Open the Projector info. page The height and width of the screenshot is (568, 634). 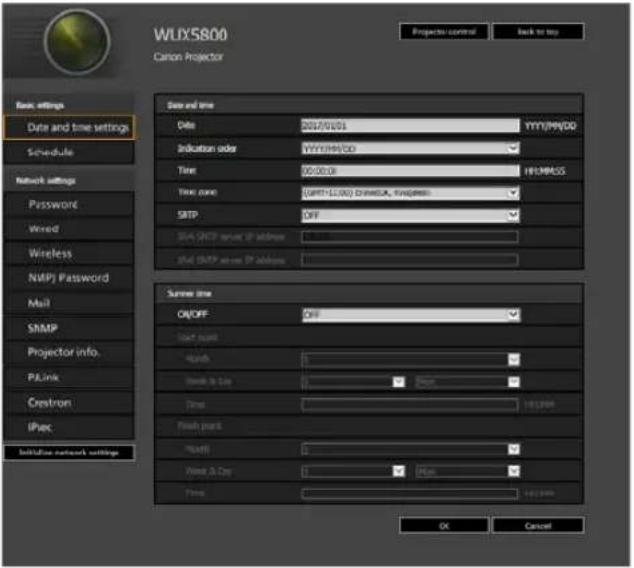(x=69, y=353)
